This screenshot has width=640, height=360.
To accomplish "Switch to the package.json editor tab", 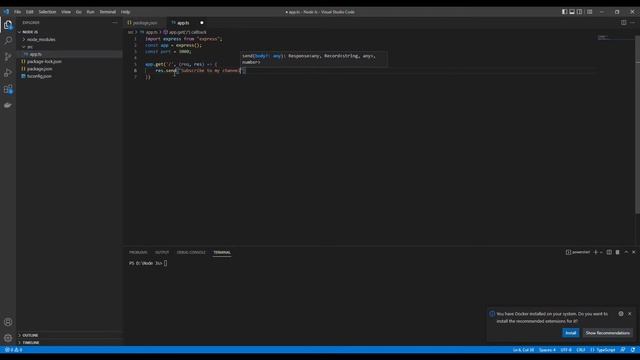I will (145, 23).
